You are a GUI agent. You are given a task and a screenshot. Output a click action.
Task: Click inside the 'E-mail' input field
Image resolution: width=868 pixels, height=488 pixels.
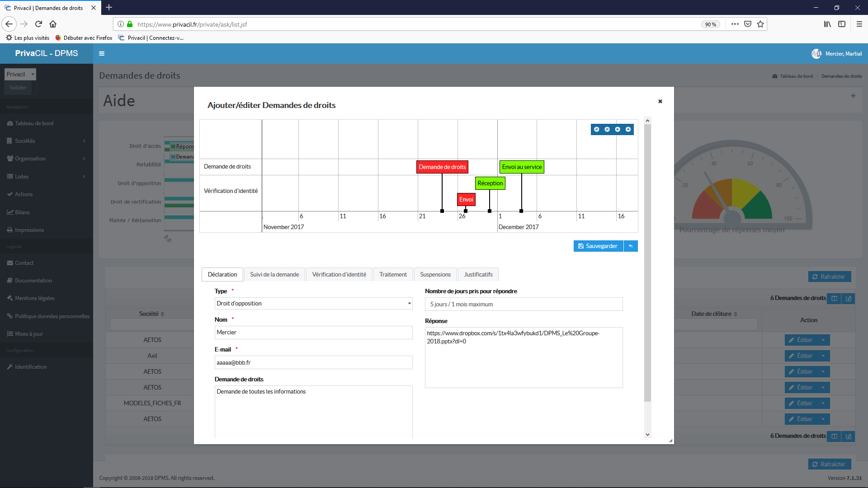(x=313, y=361)
